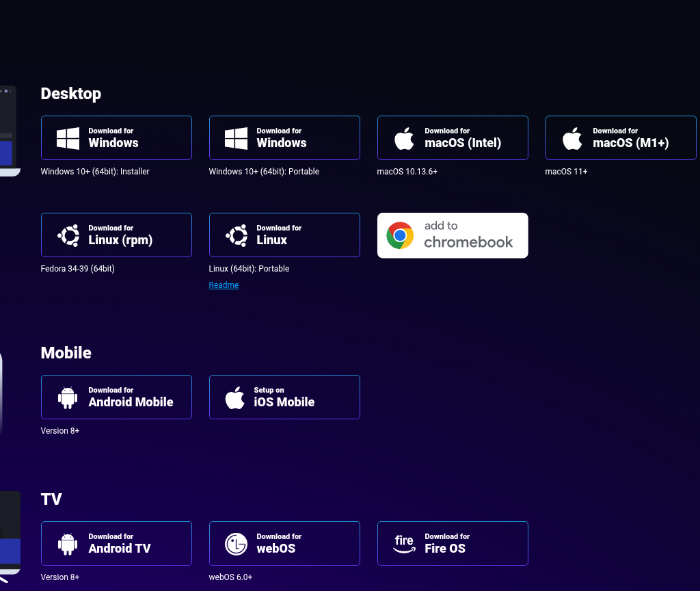Click the TV preview image beside the TV section
The width and height of the screenshot is (700, 591).
pos(10,532)
